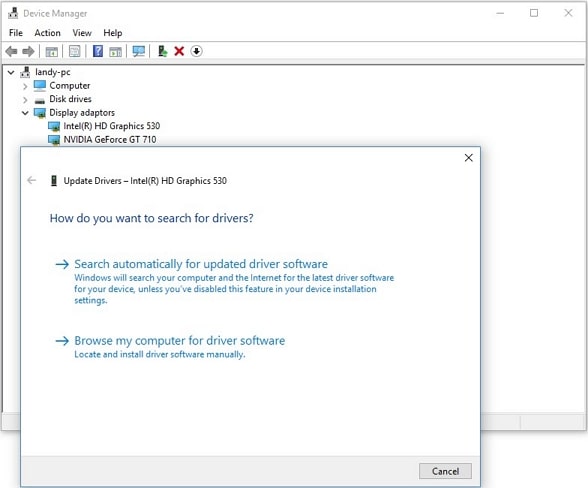Viewport: 588px width, 488px height.
Task: Open the Action menu
Action: [47, 33]
